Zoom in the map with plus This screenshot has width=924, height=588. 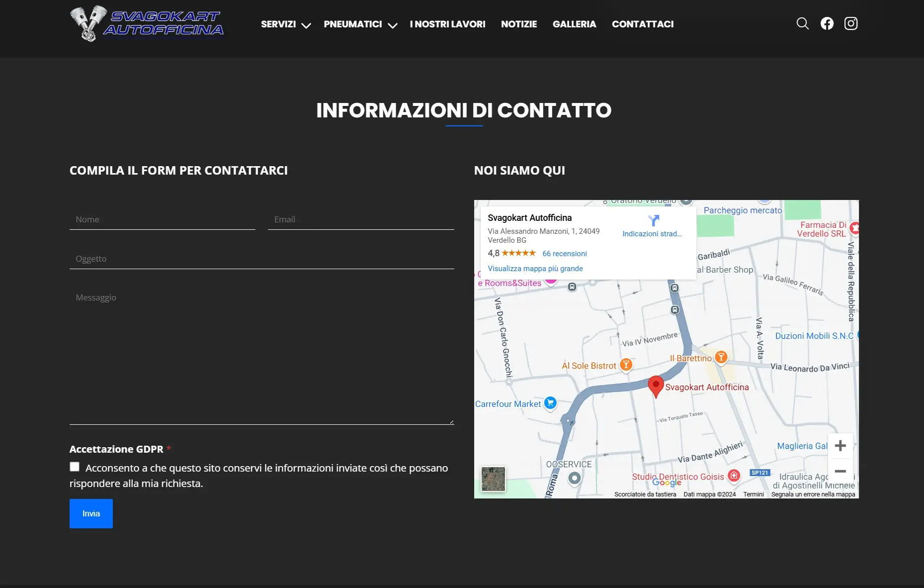[840, 446]
